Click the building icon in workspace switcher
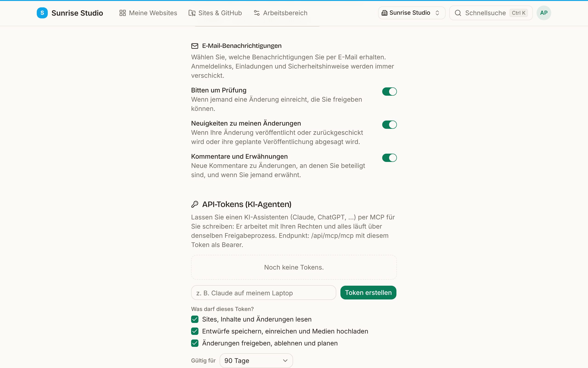The image size is (588, 368). [384, 13]
